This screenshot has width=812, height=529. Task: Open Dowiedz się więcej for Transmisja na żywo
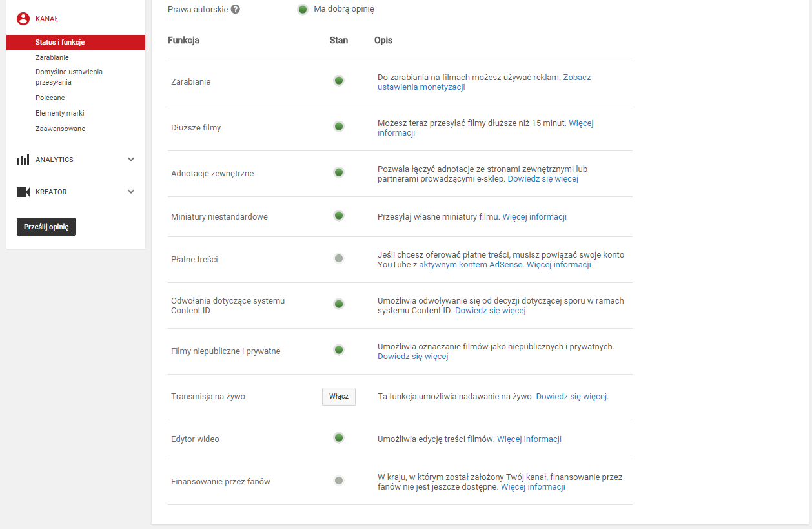tap(572, 397)
